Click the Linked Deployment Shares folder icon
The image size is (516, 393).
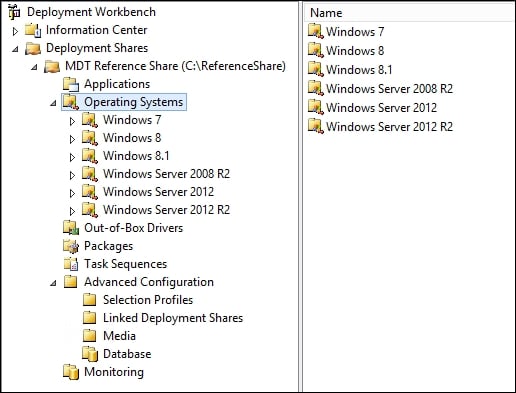[90, 318]
